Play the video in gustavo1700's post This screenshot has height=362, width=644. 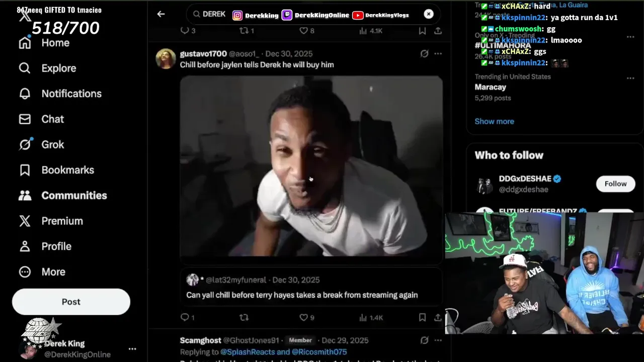311,166
